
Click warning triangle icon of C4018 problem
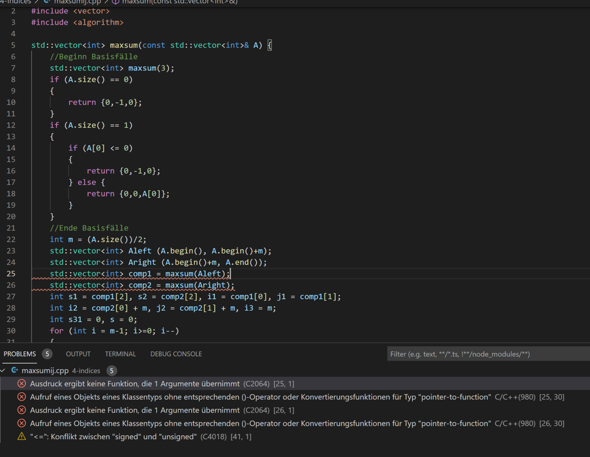[21, 436]
